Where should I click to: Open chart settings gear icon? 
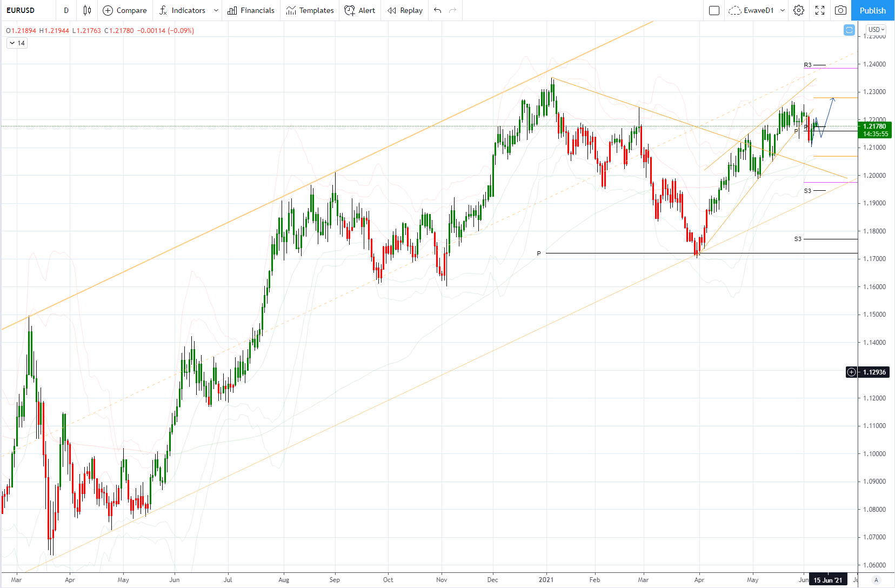(x=799, y=10)
